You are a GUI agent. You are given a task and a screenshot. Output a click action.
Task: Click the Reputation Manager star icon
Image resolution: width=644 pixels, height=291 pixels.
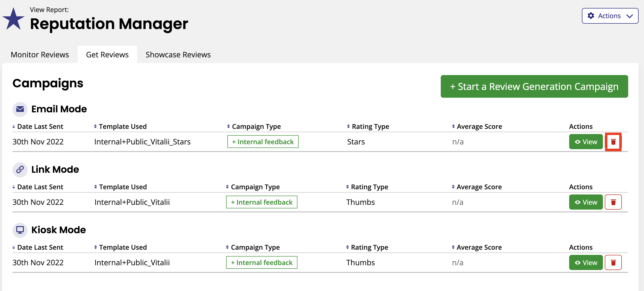click(13, 19)
